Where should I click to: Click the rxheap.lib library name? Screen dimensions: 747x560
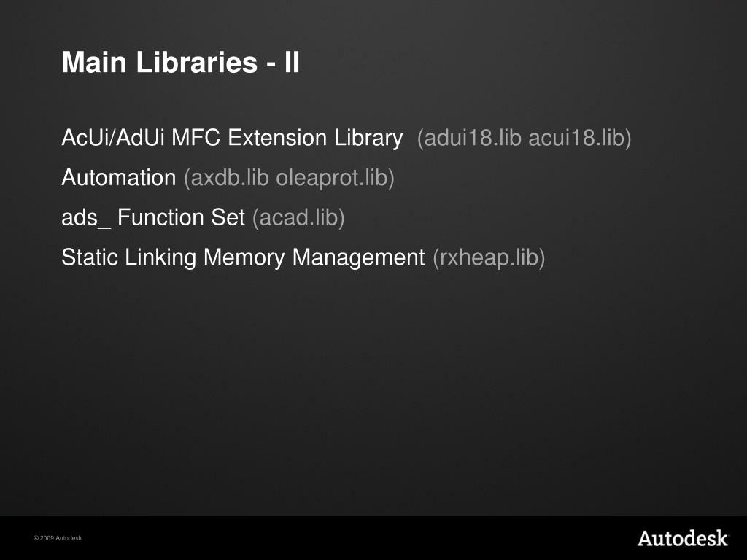coord(489,257)
